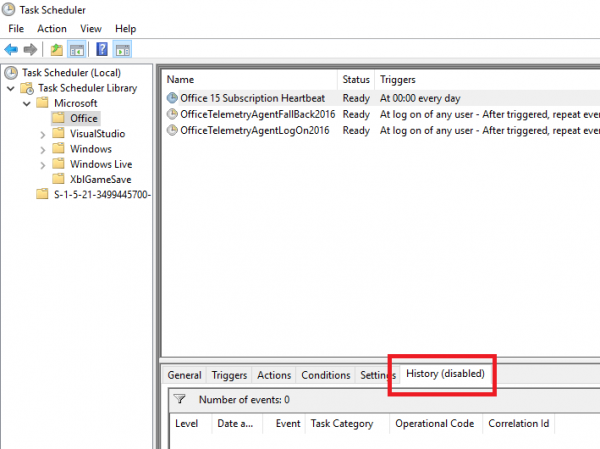Screen dimensions: 600x449
Task: Click the Microsoft folder icon
Action: pyautogui.click(x=42, y=103)
